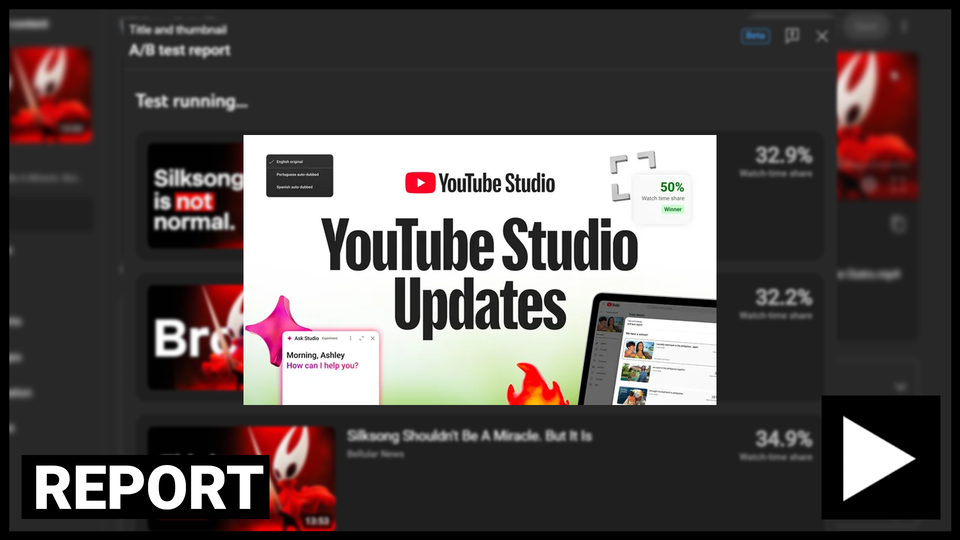Click the white play arrow button

(880, 458)
